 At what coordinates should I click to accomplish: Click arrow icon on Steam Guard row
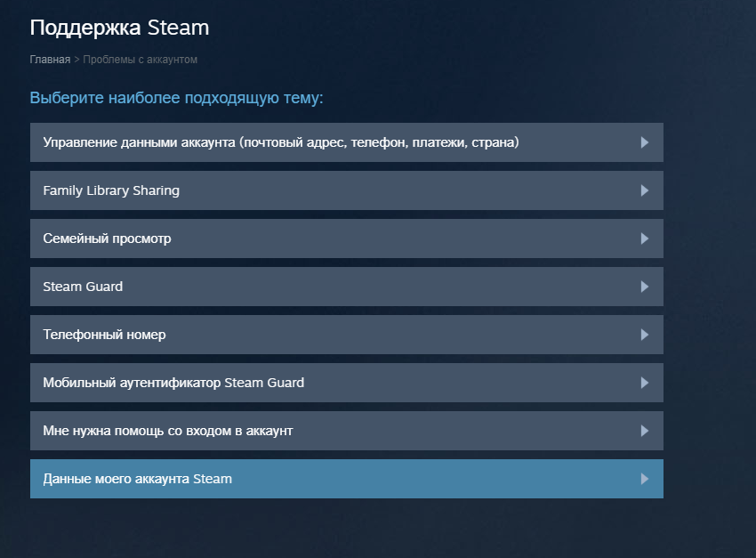pos(645,287)
